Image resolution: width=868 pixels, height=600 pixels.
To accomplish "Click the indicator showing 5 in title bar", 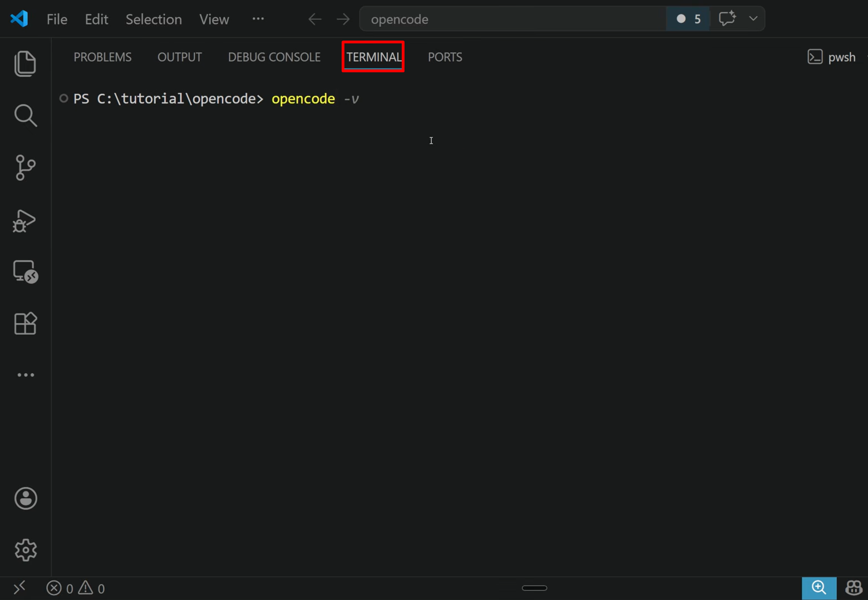I will 689,19.
